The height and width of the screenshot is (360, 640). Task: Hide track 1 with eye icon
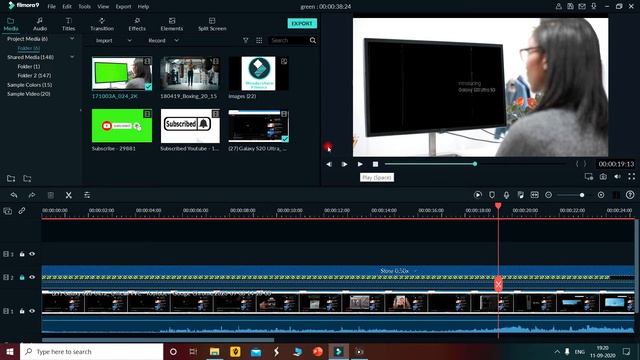tap(32, 311)
